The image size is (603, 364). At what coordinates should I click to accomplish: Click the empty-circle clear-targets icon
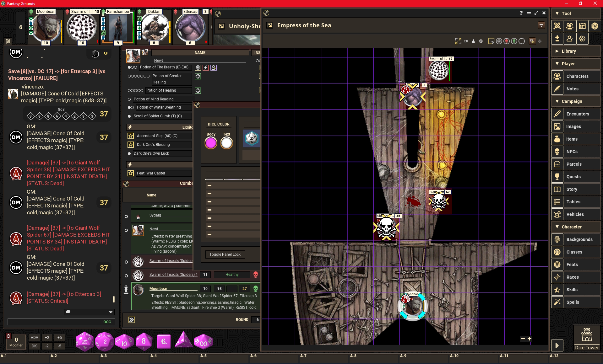point(522,41)
